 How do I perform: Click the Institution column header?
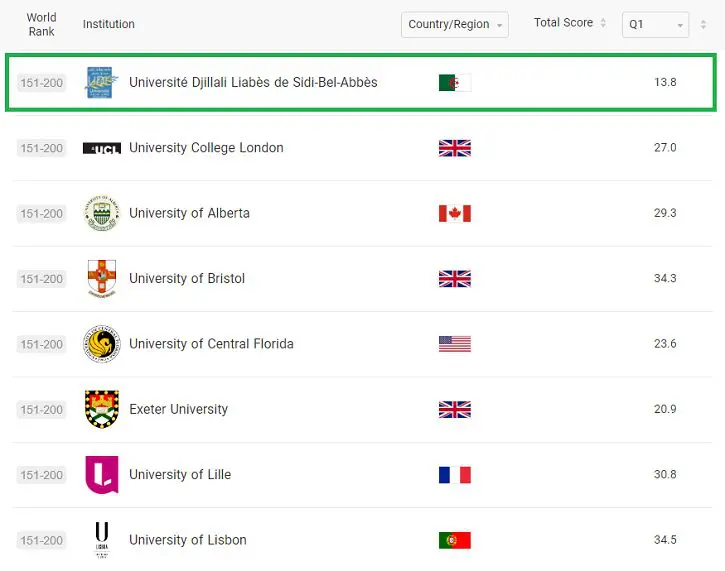(109, 24)
